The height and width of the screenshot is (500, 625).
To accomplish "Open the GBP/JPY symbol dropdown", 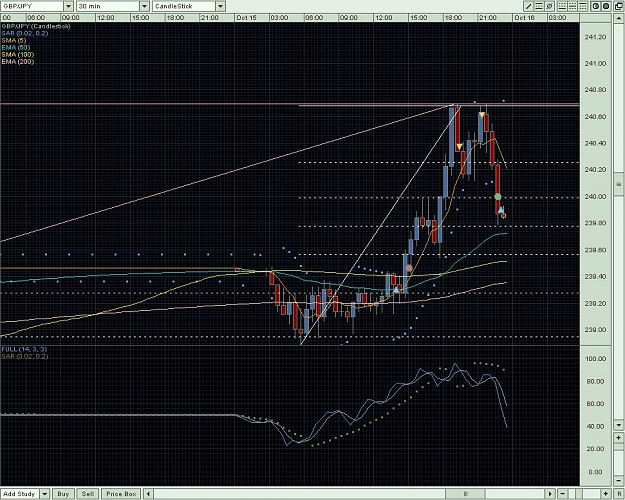I will [x=69, y=6].
